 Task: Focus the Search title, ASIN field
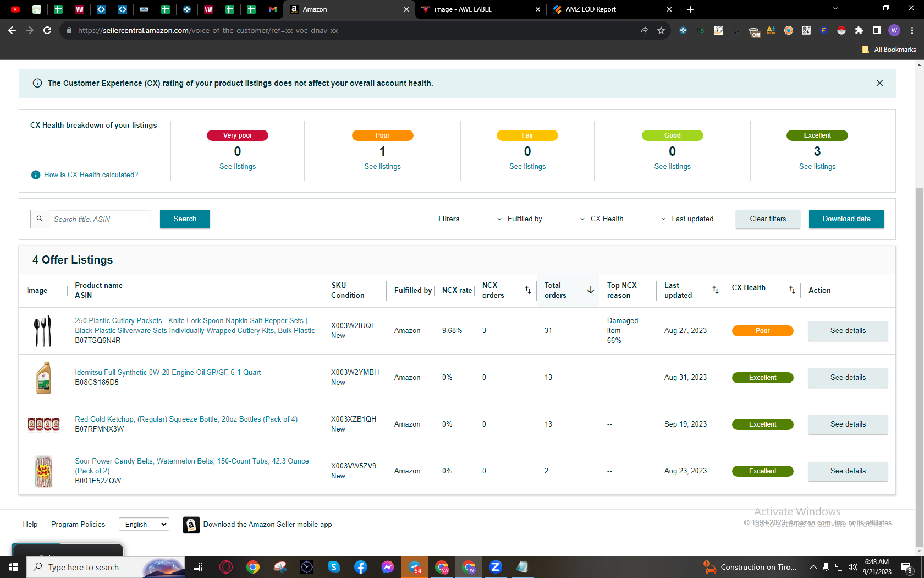[x=100, y=219]
